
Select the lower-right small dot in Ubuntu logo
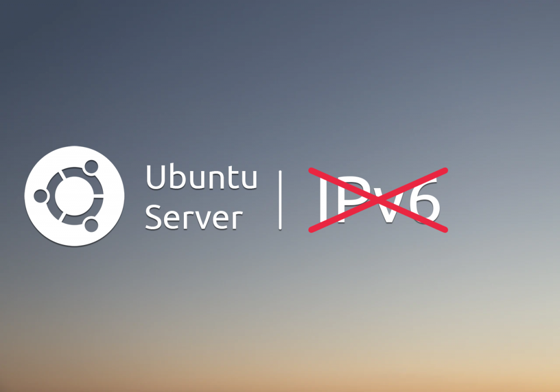point(91,225)
